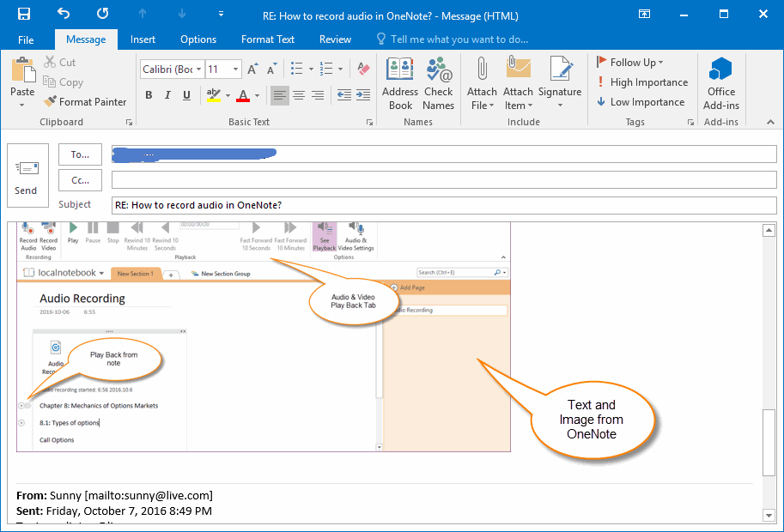Toggle Italic formatting
The image size is (784, 532).
point(167,95)
